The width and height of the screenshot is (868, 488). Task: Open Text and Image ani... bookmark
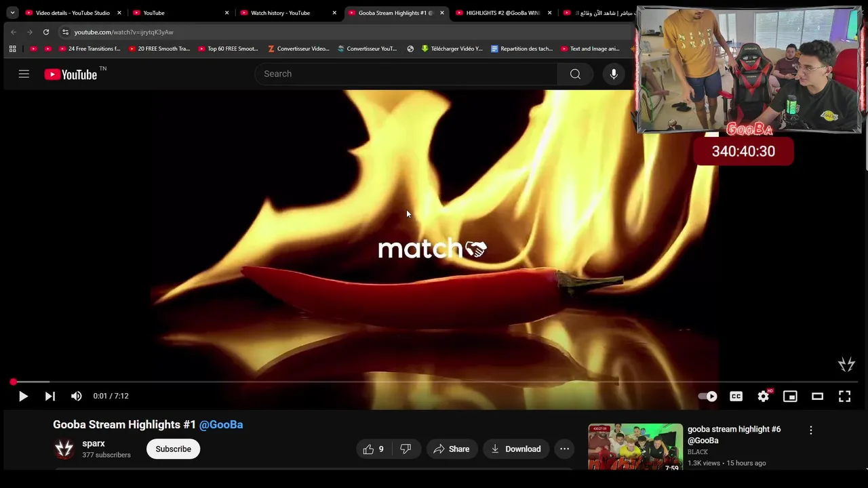(x=591, y=49)
